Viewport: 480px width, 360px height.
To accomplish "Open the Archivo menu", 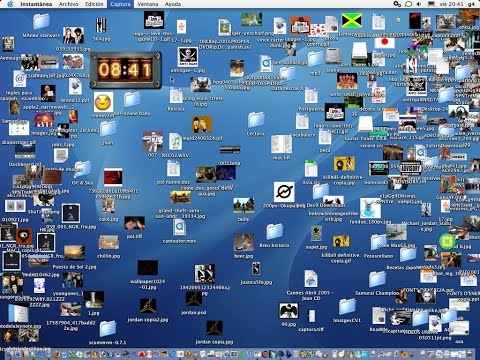I will 68,4.
